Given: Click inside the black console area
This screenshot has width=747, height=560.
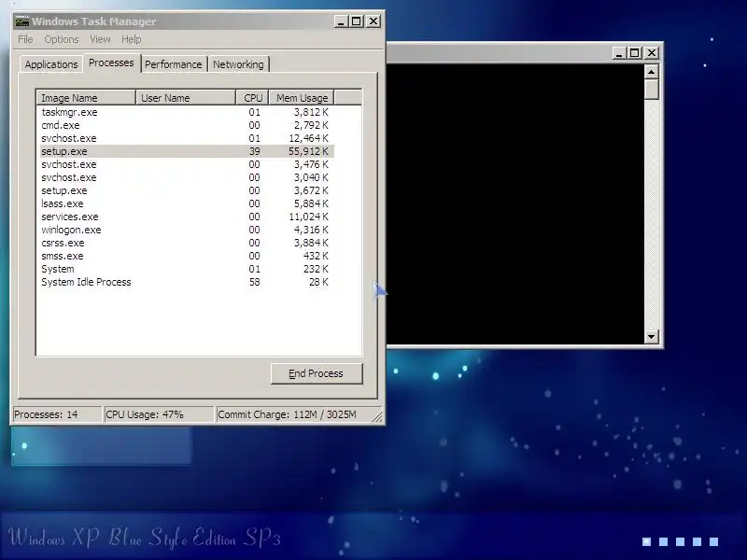Looking at the screenshot, I should [514, 204].
